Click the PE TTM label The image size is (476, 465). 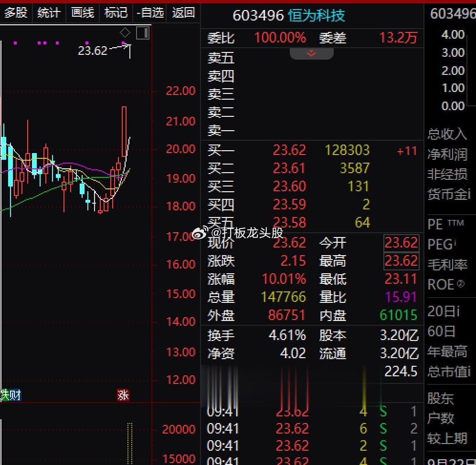pyautogui.click(x=445, y=225)
